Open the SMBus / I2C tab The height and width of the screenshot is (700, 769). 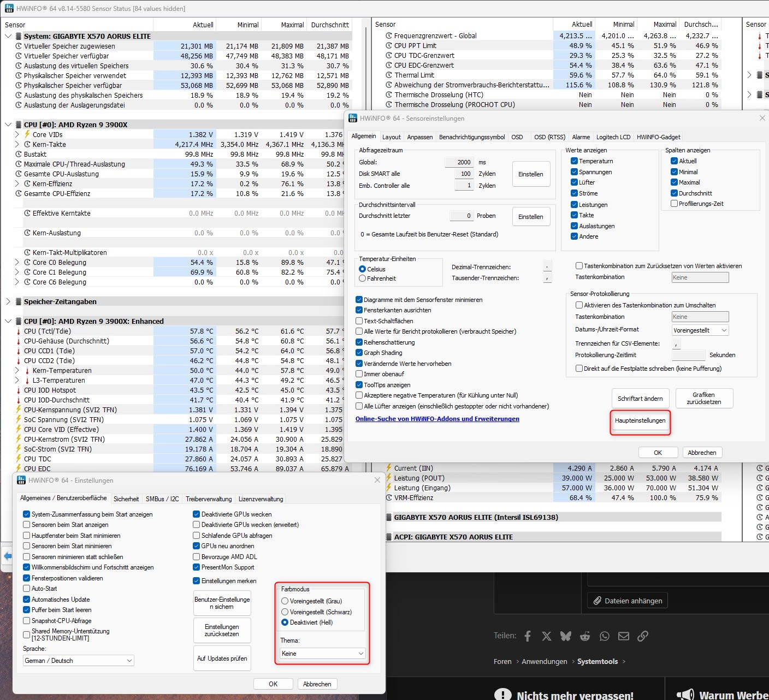coord(162,499)
